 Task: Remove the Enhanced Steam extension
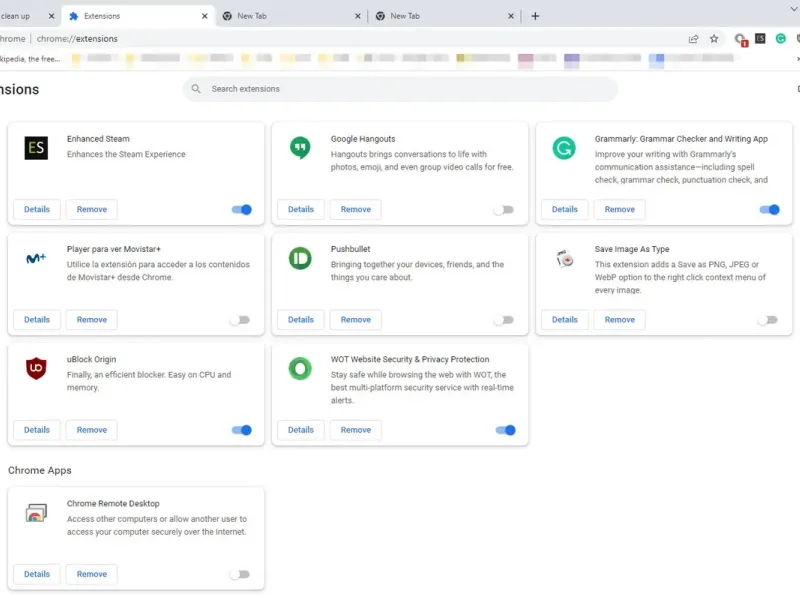[92, 209]
